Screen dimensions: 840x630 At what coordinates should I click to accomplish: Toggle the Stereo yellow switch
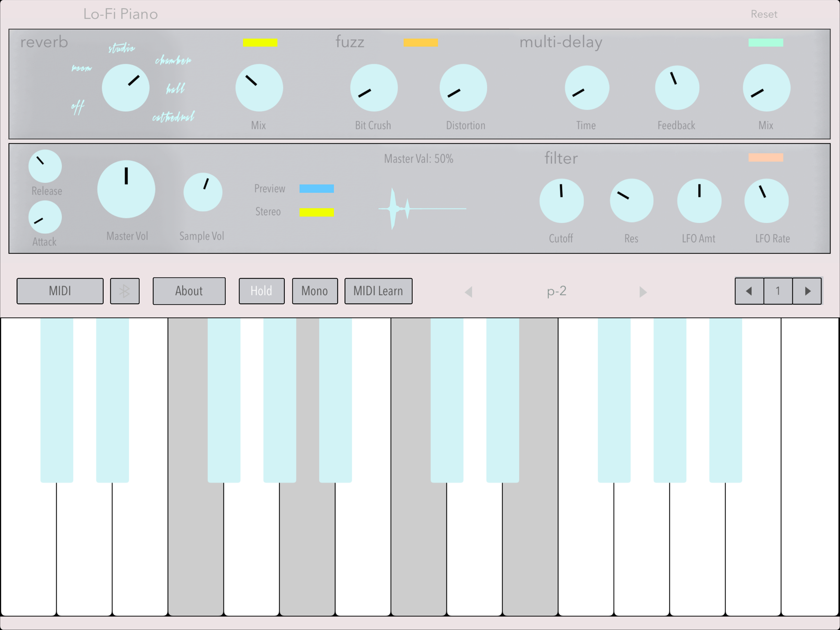point(317,212)
